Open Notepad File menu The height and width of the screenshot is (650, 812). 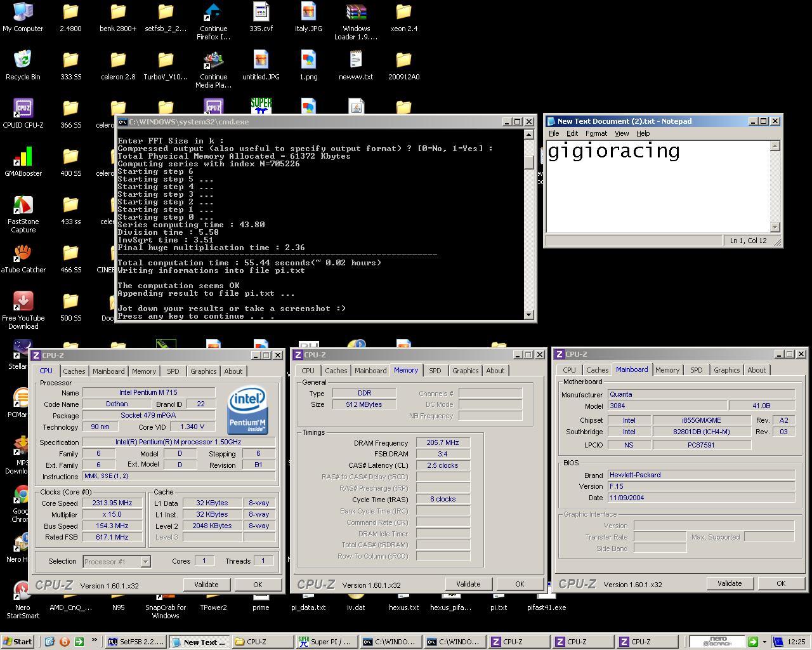pyautogui.click(x=554, y=133)
